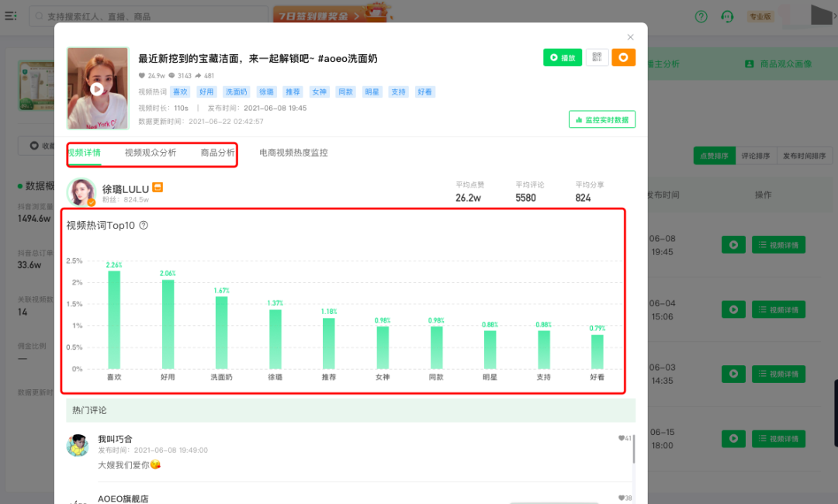The height and width of the screenshot is (504, 838).
Task: Select the 徐璐 hot word tag
Action: 266,91
